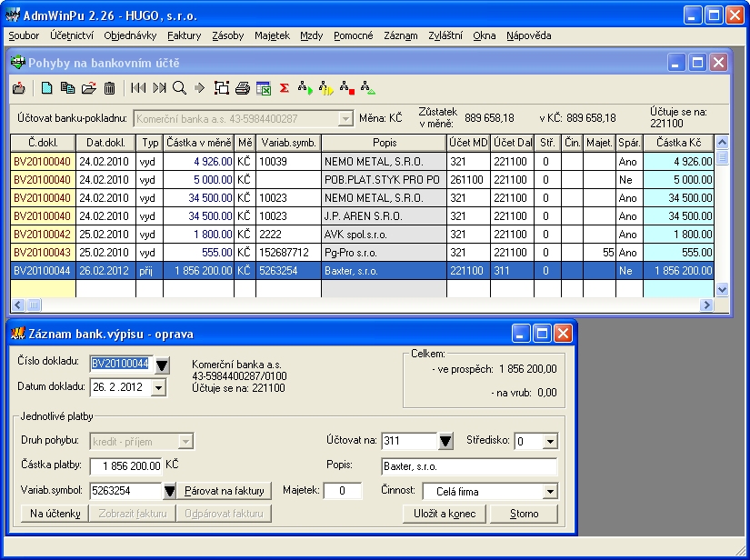Open the Soubor menu
Screen dimensions: 750x560
click(x=24, y=35)
